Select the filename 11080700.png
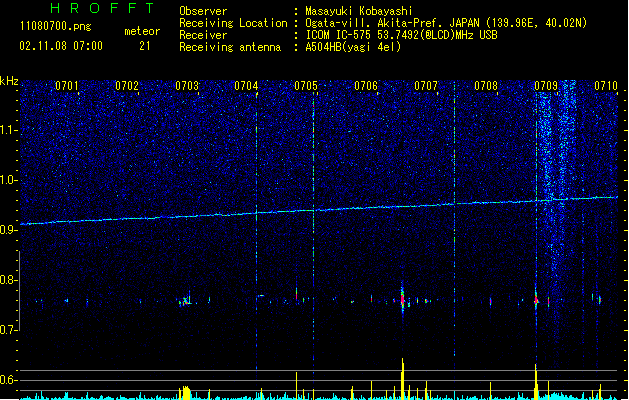The image size is (629, 400). [x=56, y=27]
